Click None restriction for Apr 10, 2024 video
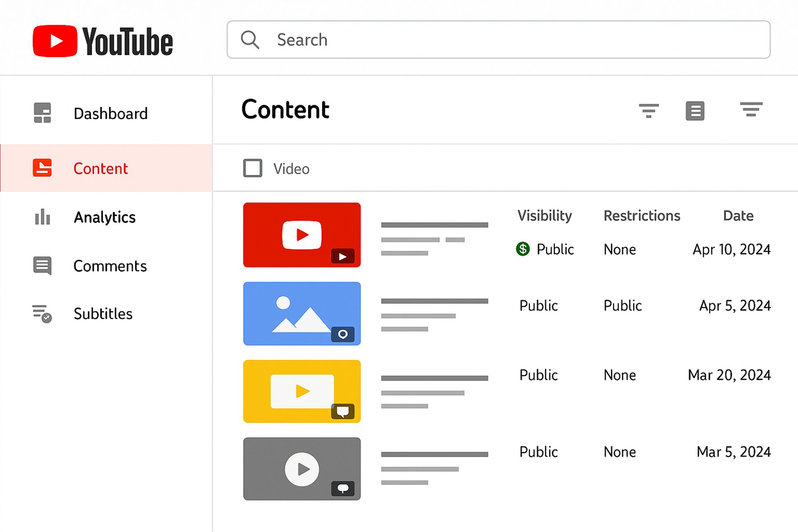 620,249
